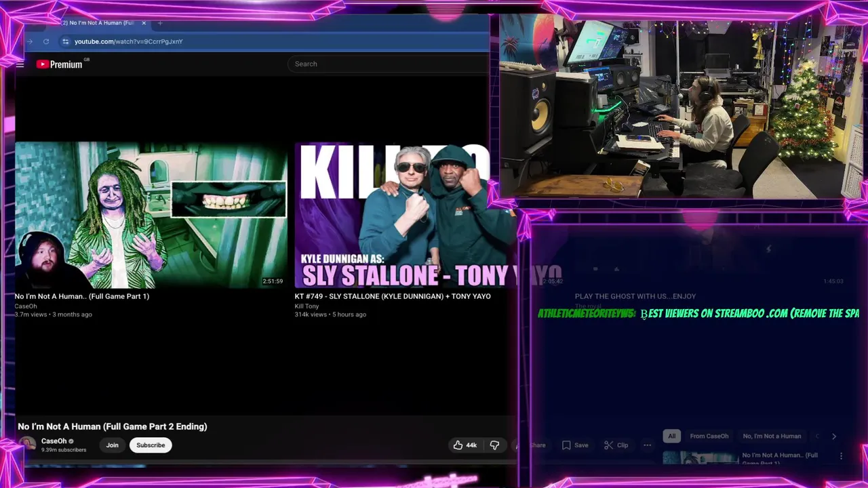868x488 pixels.
Task: Click title No I'm Not A Human.. (Full Game Part 1)
Action: tap(82, 296)
